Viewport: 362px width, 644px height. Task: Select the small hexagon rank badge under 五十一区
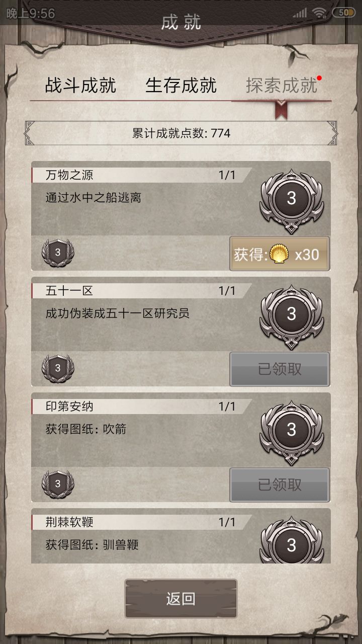(x=57, y=369)
